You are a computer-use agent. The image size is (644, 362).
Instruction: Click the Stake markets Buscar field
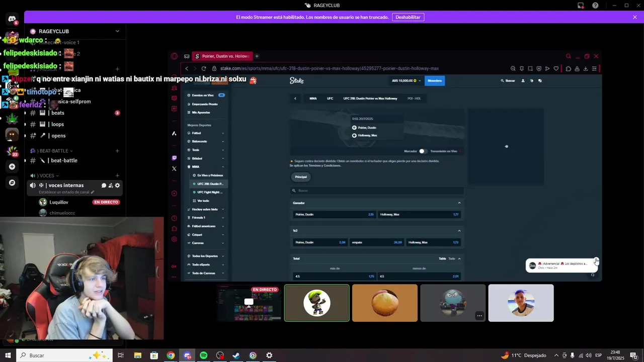[x=377, y=191]
